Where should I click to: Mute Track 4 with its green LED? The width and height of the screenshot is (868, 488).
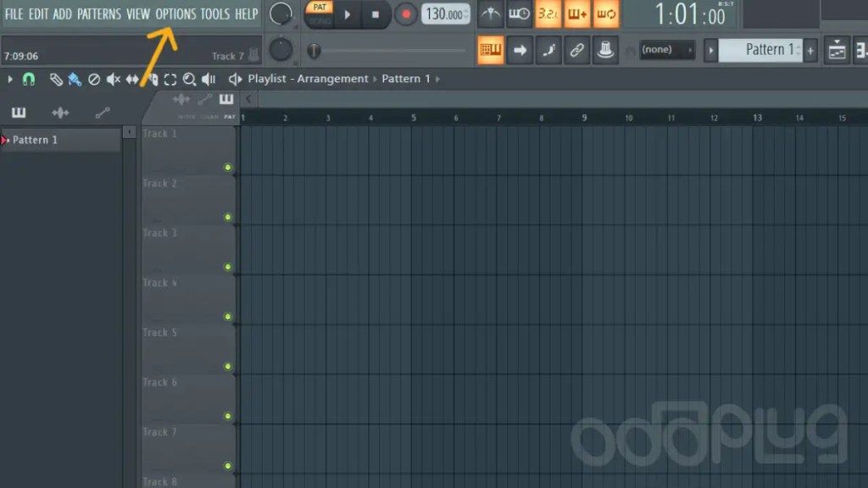point(227,317)
